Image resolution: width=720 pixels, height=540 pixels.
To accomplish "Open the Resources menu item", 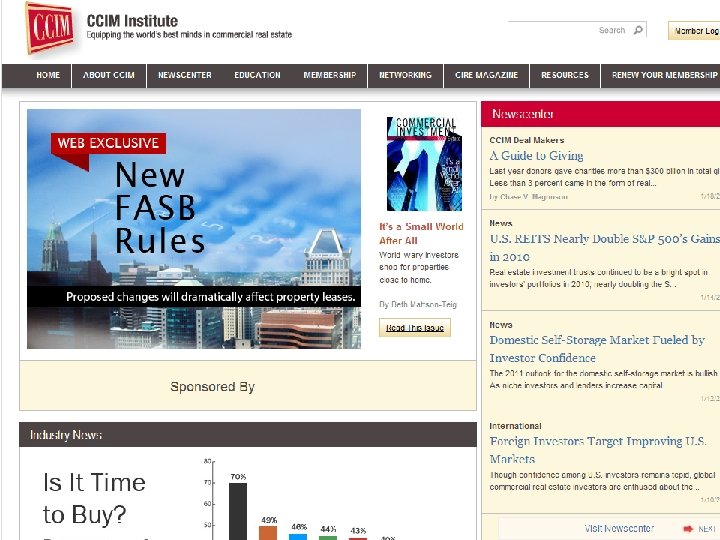I will click(565, 75).
